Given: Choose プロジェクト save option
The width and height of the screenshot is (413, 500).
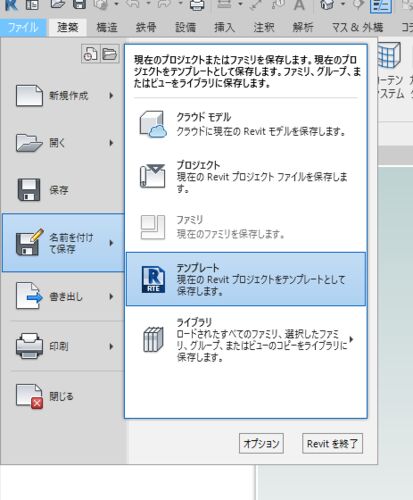Looking at the screenshot, I should point(246,176).
